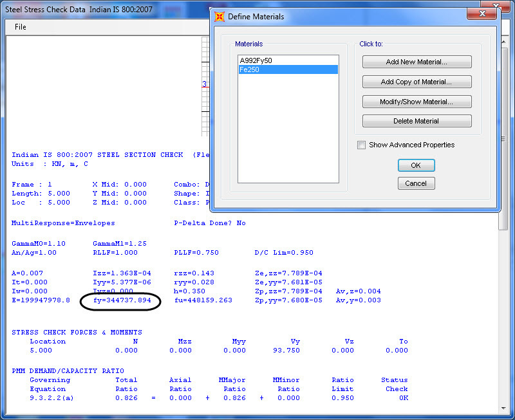Click the PLLF=0.750 value
This screenshot has width=515, height=420.
[x=196, y=253]
